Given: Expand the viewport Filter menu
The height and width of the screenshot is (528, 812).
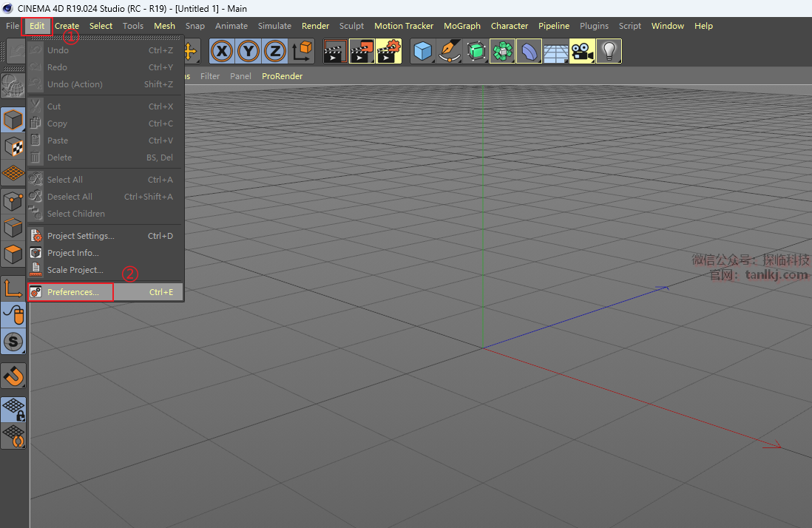Looking at the screenshot, I should coord(210,76).
